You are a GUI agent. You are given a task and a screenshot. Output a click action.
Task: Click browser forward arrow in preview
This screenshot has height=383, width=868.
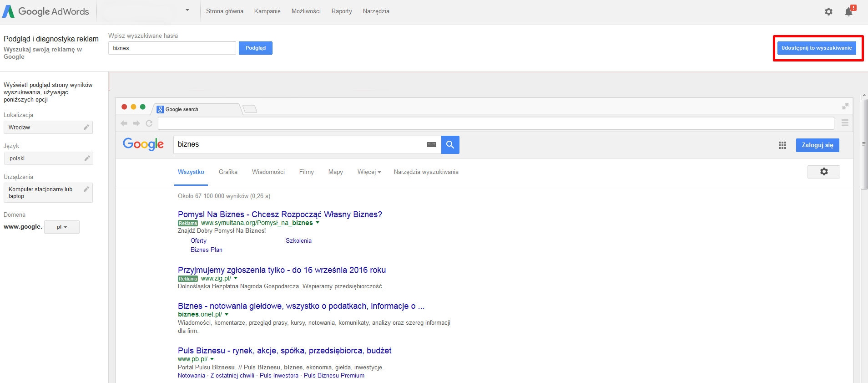[x=136, y=123]
